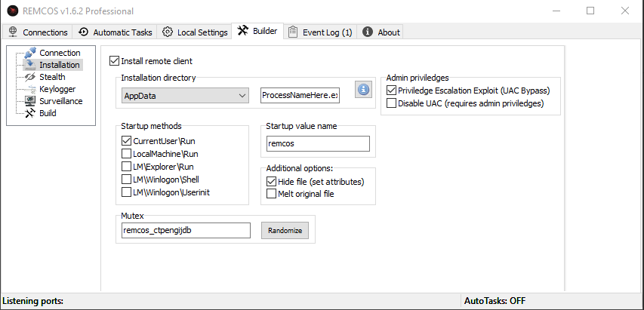
Task: Click the blue info icon button
Action: coord(363,90)
